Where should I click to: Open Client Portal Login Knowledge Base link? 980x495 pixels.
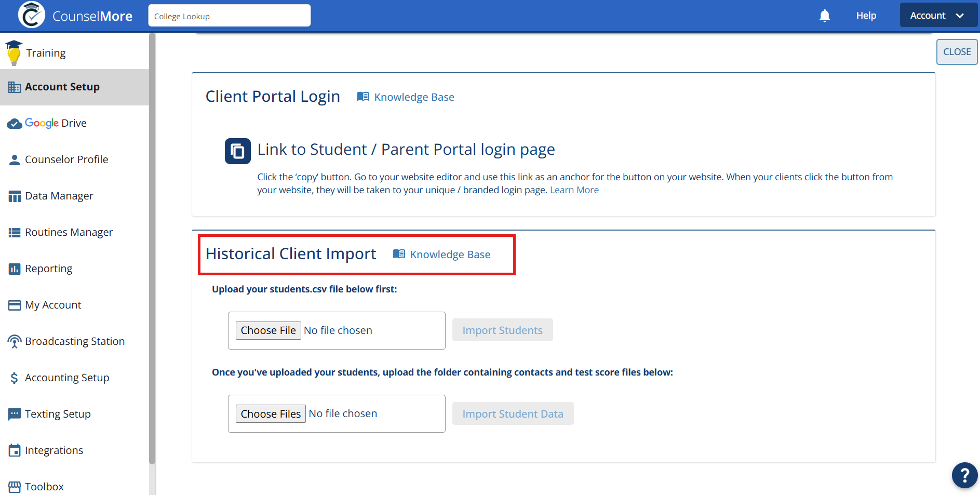tap(414, 97)
